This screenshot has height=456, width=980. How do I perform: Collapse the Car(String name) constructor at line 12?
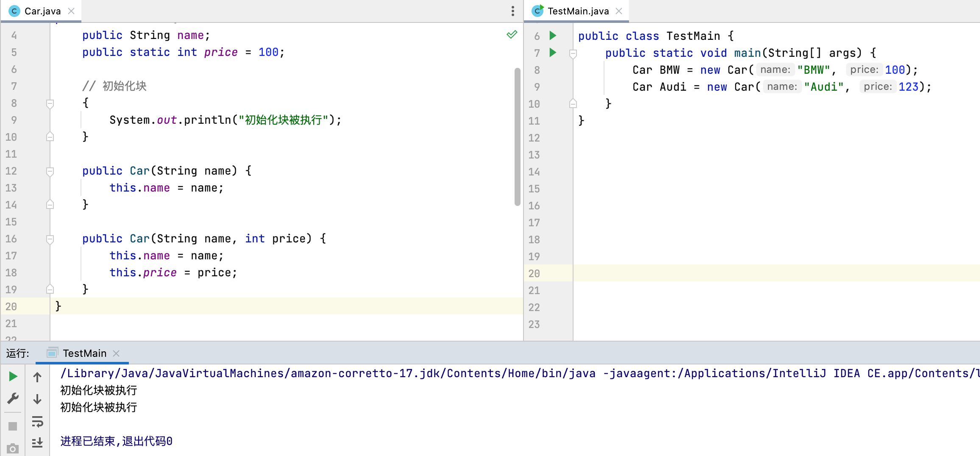tap(50, 171)
